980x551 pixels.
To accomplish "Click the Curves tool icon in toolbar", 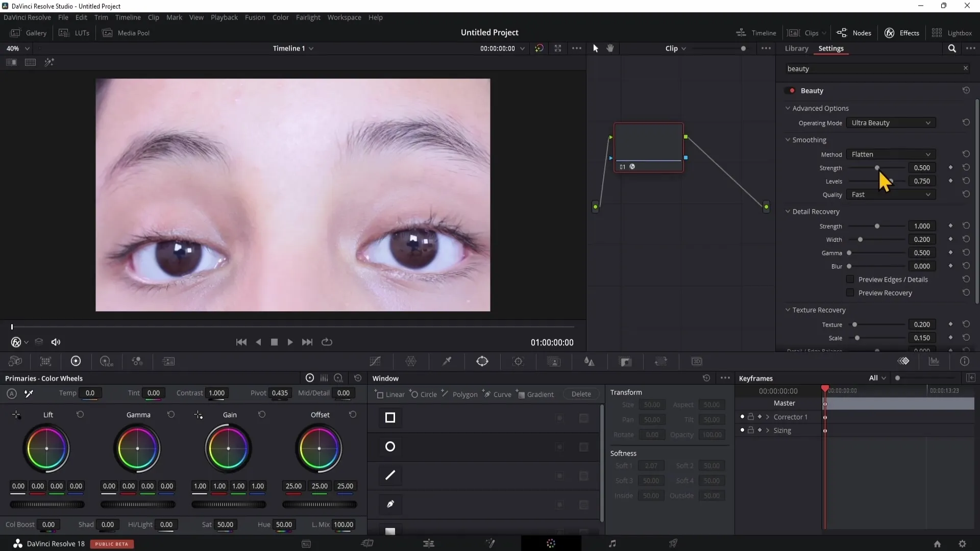I will click(x=376, y=361).
